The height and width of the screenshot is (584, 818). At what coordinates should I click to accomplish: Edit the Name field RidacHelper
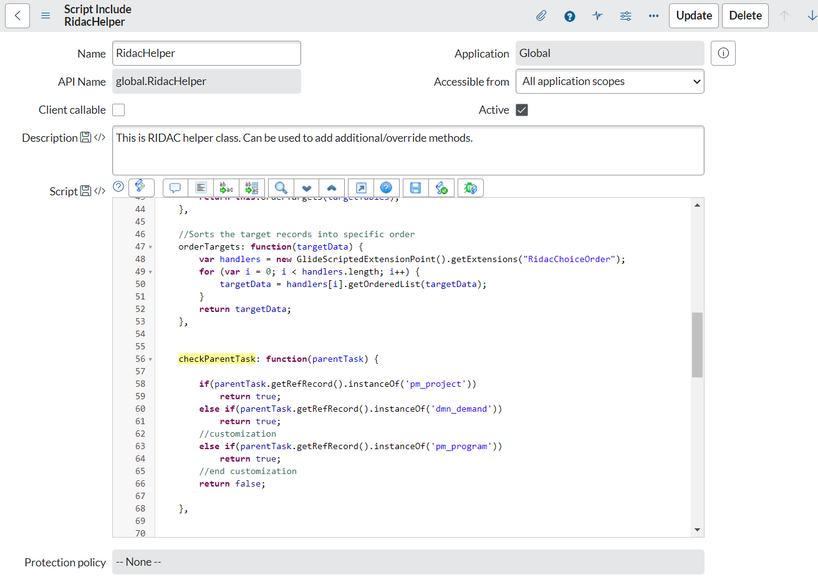[207, 53]
